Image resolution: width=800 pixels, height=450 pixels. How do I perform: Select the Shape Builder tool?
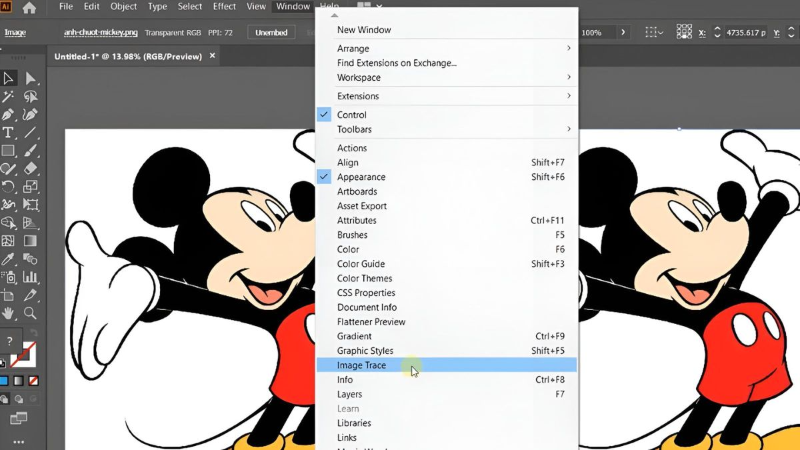pos(8,223)
